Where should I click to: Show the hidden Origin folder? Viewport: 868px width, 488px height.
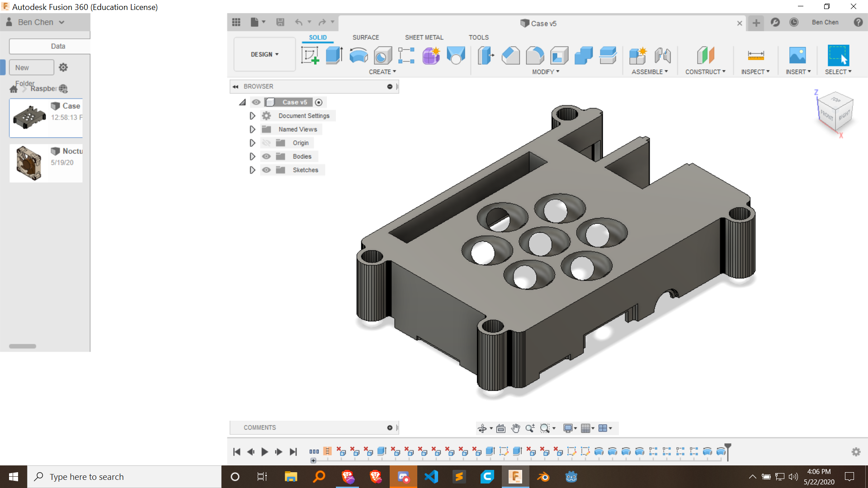point(267,143)
